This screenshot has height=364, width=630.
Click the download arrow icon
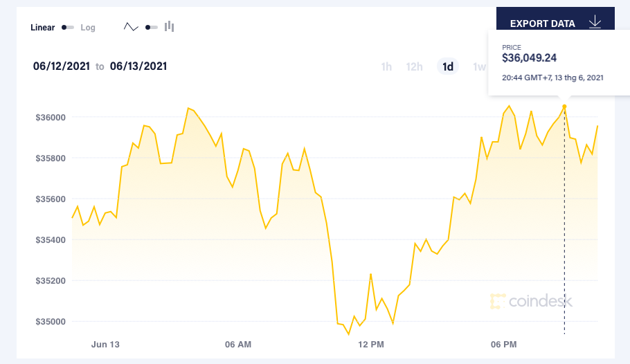[595, 23]
